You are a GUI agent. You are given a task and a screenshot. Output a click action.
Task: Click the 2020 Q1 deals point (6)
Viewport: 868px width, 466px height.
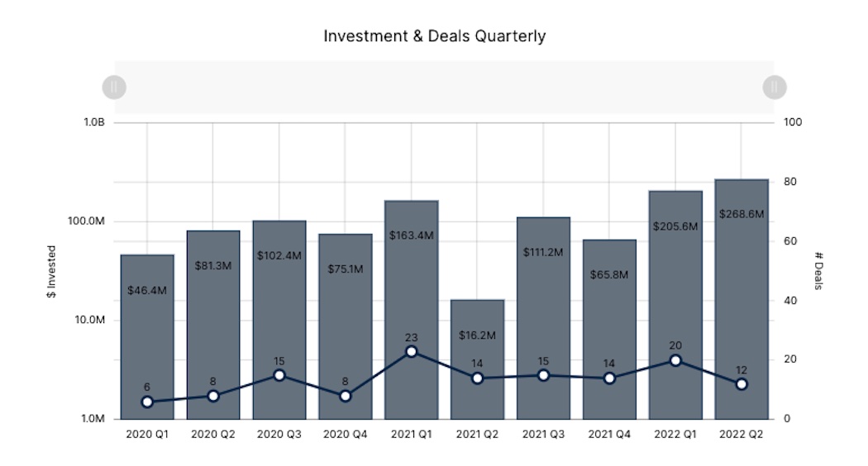147,402
